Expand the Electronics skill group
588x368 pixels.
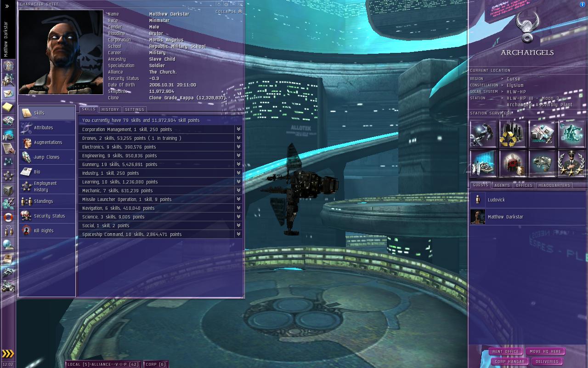point(238,147)
